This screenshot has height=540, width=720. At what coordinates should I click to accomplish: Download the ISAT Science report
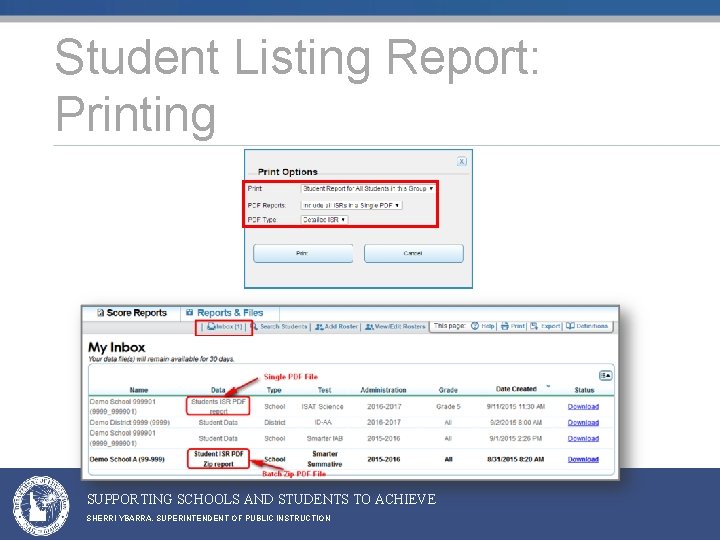(x=583, y=407)
